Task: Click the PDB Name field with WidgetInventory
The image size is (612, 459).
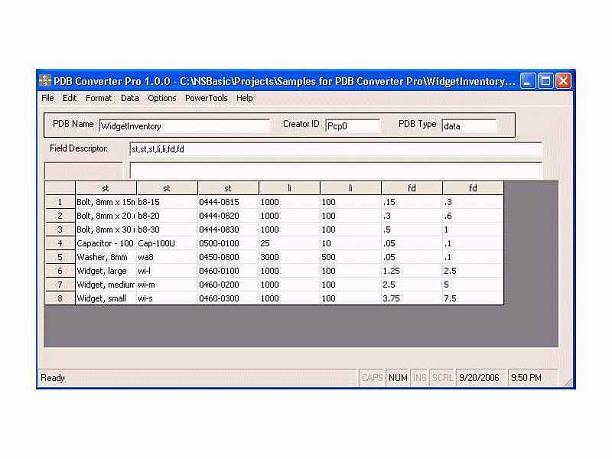Action: tap(184, 126)
